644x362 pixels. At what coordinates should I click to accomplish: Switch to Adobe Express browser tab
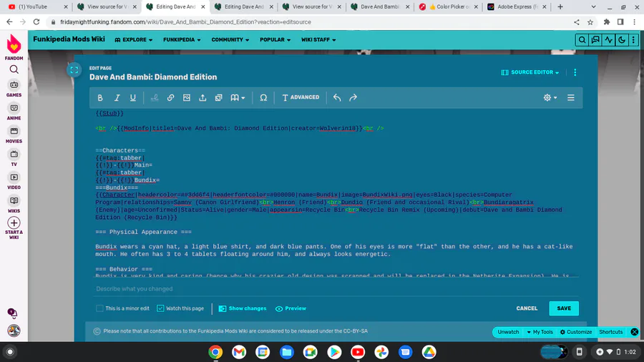pos(517,6)
